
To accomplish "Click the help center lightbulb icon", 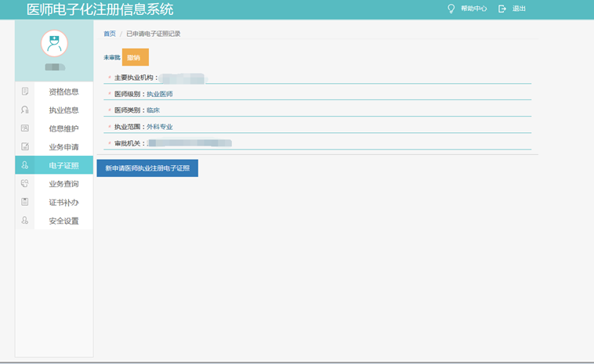I will [x=451, y=9].
